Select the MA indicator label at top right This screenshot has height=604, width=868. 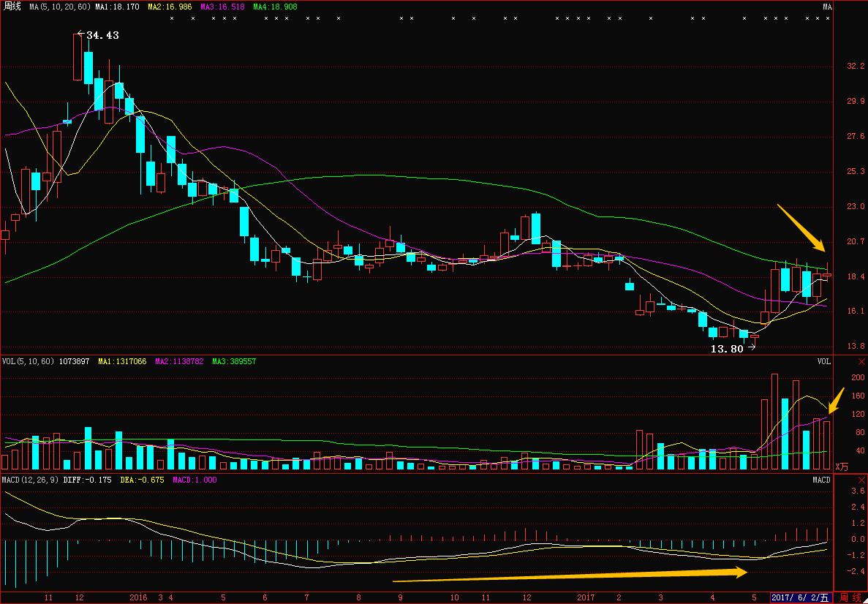point(827,7)
